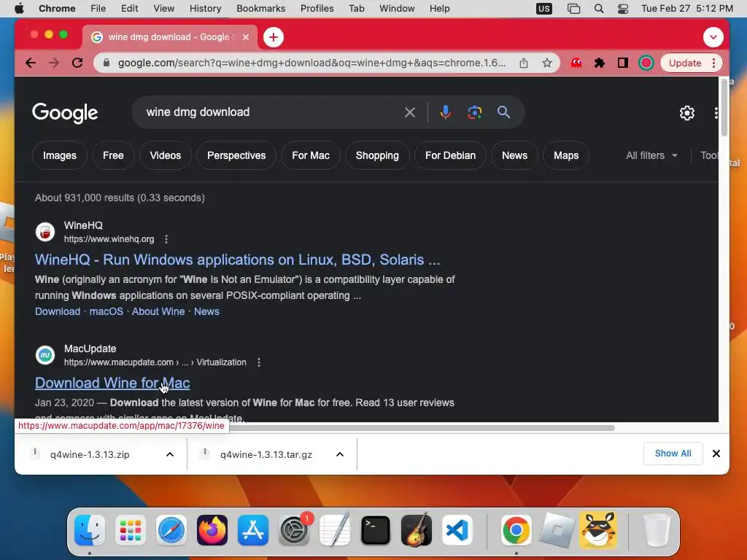Click the vertical page scrollbar
Viewport: 747px width, 560px height.
724,109
